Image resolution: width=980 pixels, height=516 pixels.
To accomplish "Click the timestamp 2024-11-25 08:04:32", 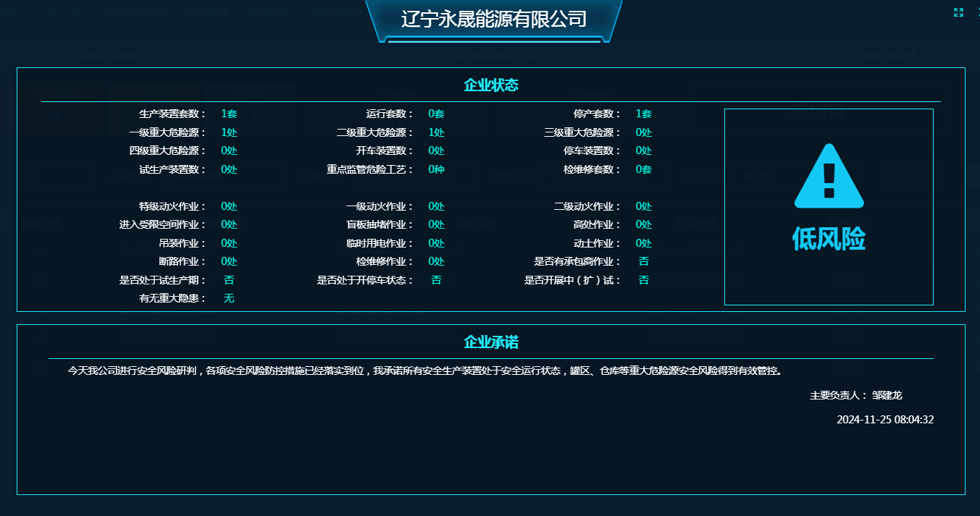I will 885,419.
